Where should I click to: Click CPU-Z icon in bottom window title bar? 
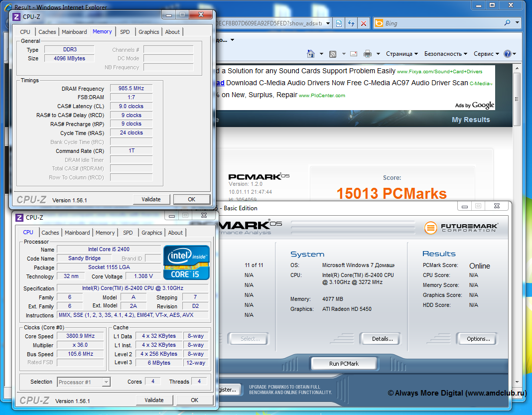coord(20,218)
